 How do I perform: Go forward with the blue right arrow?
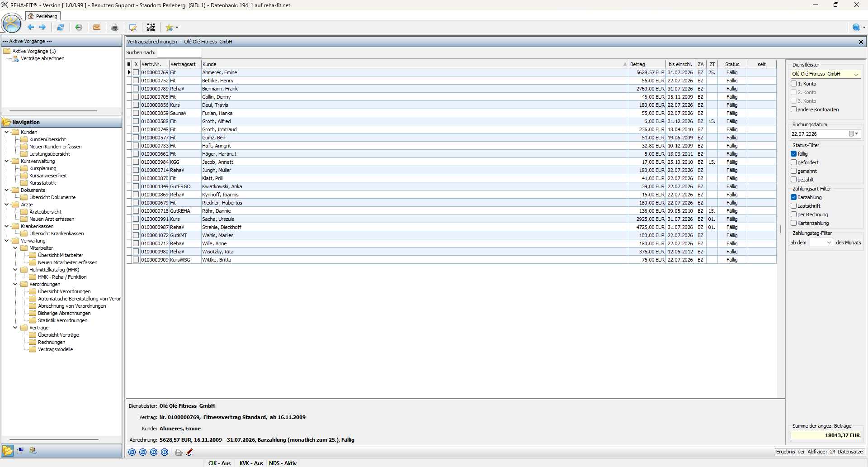(42, 27)
